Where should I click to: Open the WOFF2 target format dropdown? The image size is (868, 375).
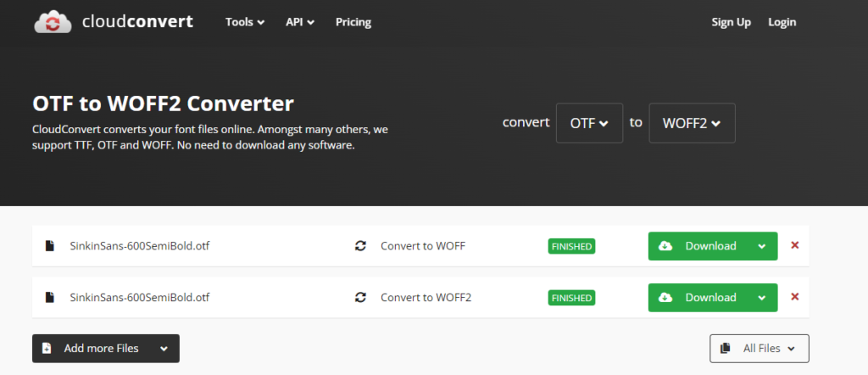point(692,123)
